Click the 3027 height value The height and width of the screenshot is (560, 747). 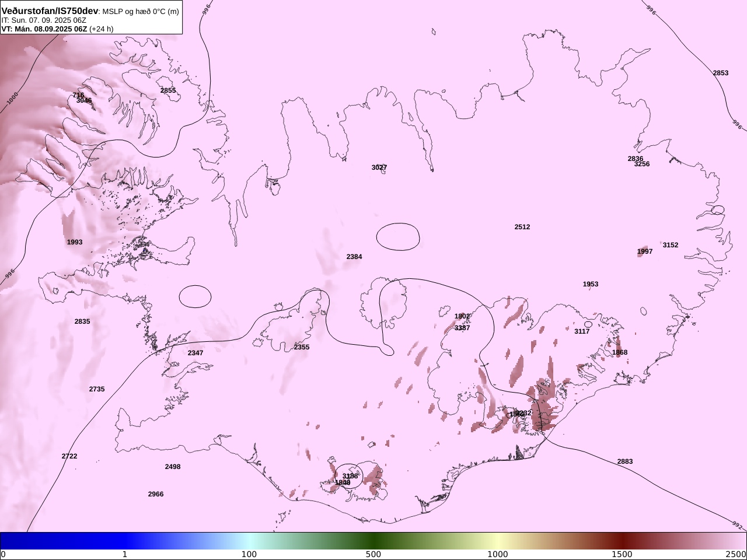coord(379,167)
